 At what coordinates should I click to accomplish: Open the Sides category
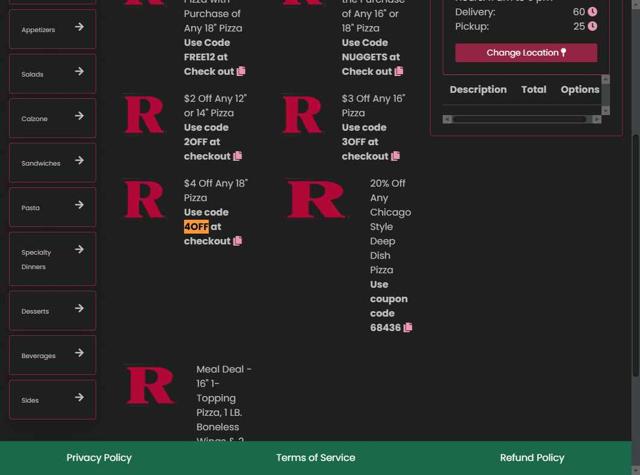(x=53, y=400)
